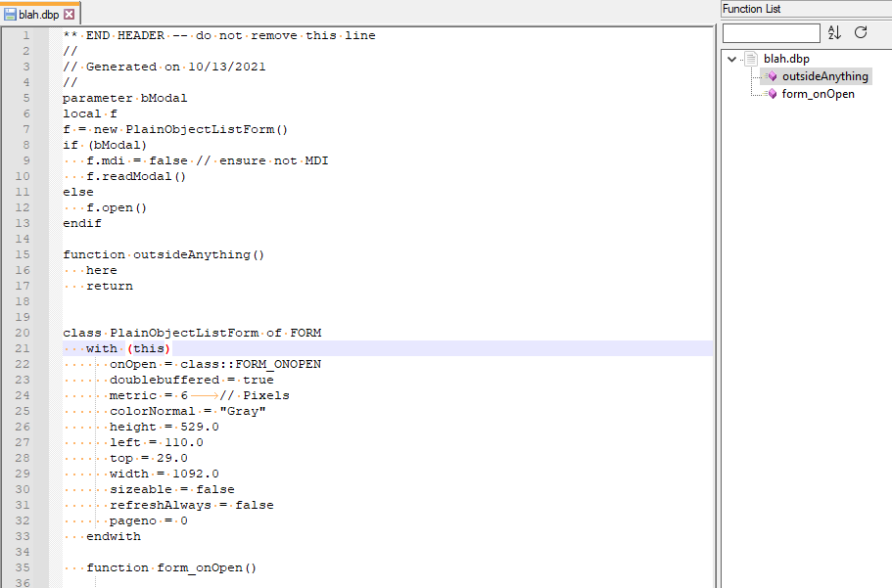Click the form_onOpen function cube icon
The height and width of the screenshot is (588, 892).
tap(773, 94)
